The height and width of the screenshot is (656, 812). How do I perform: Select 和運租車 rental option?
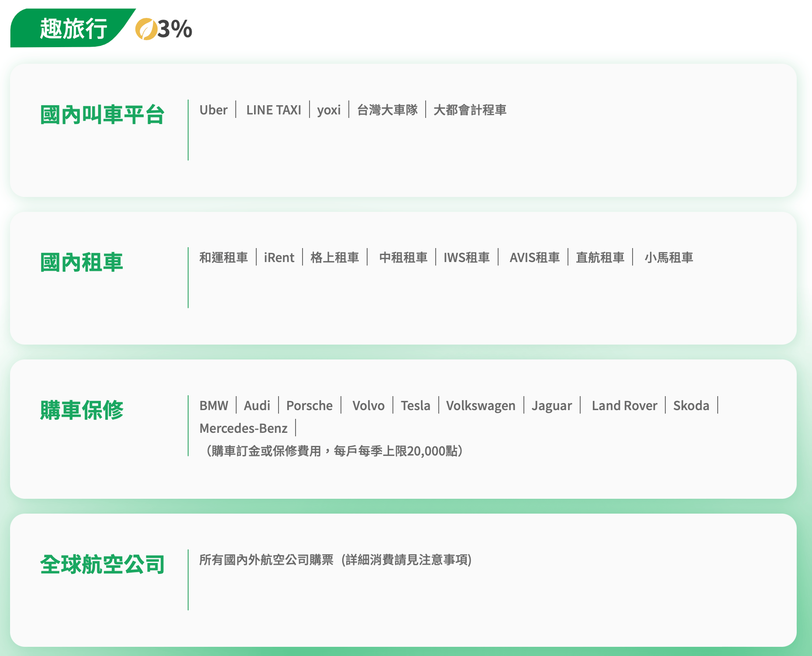224,258
